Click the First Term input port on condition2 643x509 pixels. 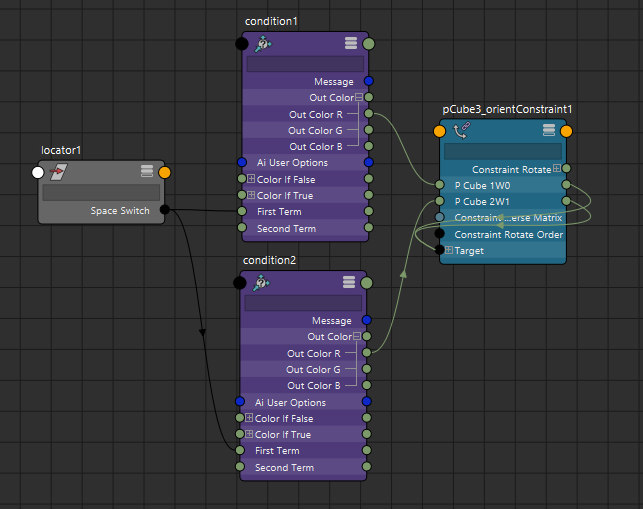[240, 451]
